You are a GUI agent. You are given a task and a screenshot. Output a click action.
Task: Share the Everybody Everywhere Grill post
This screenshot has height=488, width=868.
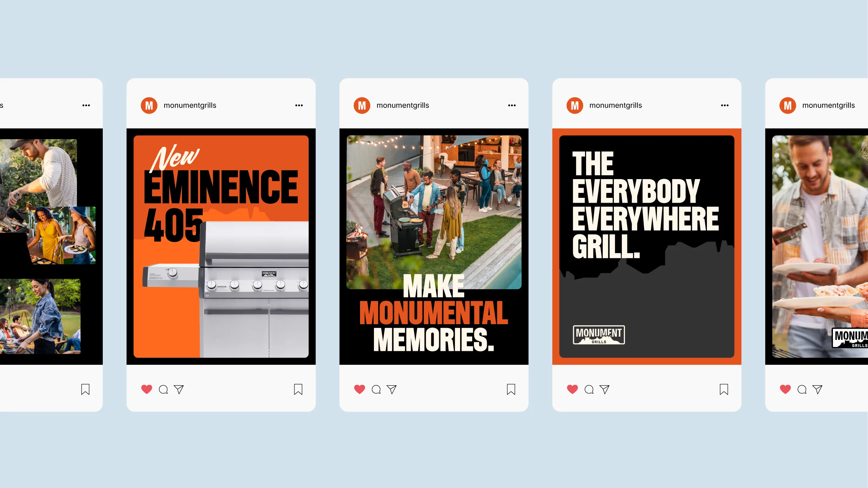tap(604, 389)
